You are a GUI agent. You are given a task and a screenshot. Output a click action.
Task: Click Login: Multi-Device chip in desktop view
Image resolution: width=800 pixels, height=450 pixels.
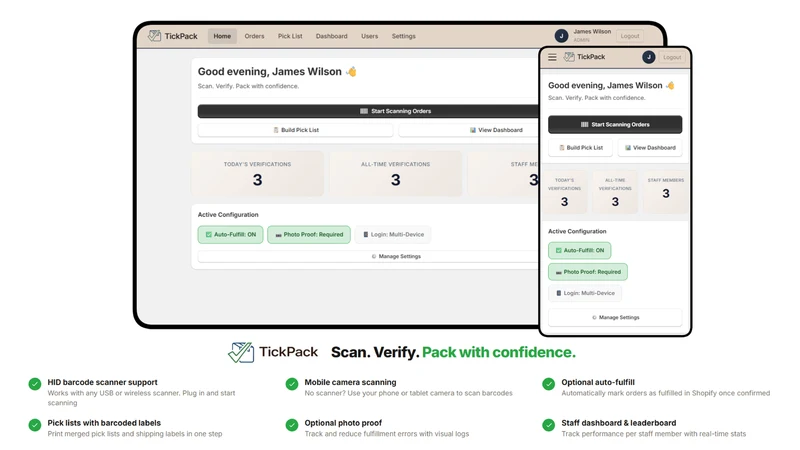(x=393, y=235)
